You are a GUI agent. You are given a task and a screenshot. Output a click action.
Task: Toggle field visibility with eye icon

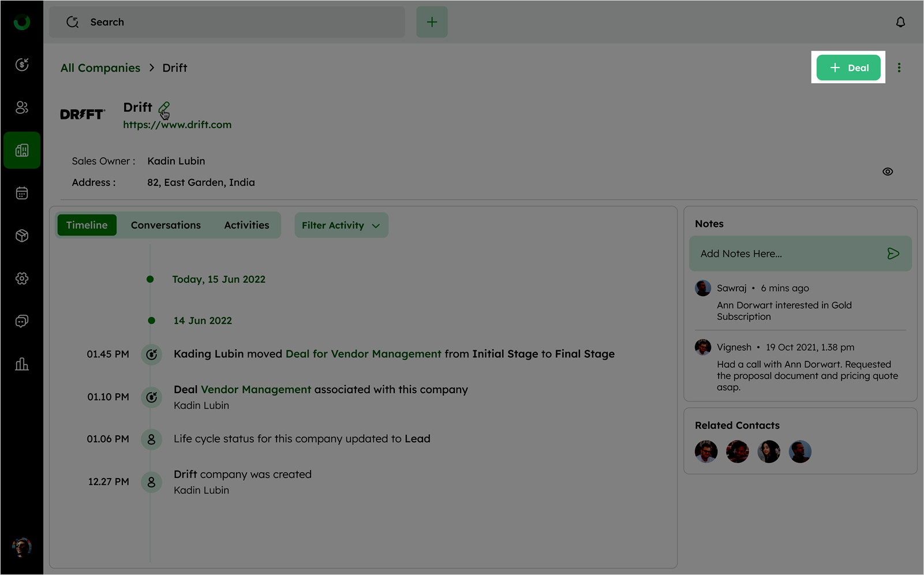[x=888, y=171]
